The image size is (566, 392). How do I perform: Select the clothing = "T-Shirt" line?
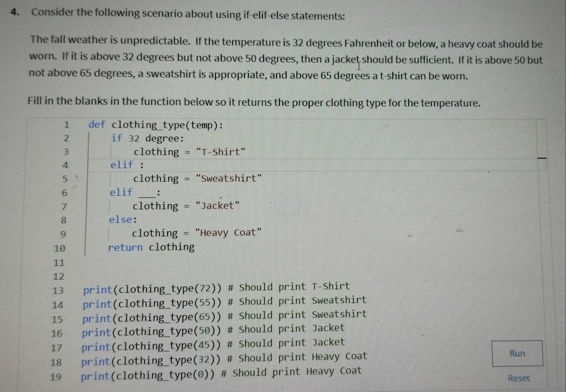coord(189,152)
